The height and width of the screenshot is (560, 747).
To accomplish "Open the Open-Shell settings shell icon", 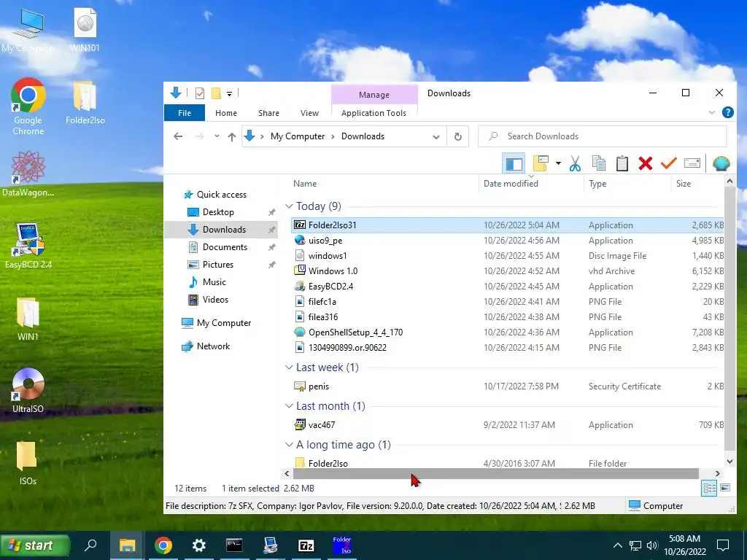I will pos(721,163).
